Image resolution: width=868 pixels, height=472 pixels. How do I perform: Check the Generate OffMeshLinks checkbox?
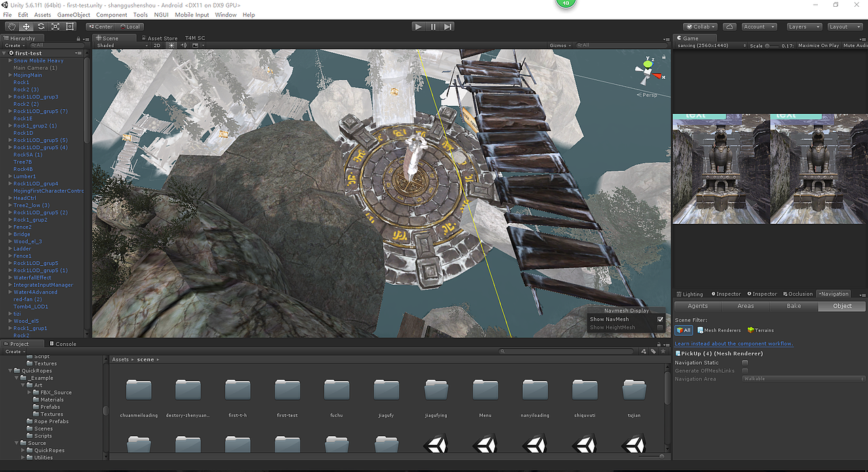coord(745,371)
